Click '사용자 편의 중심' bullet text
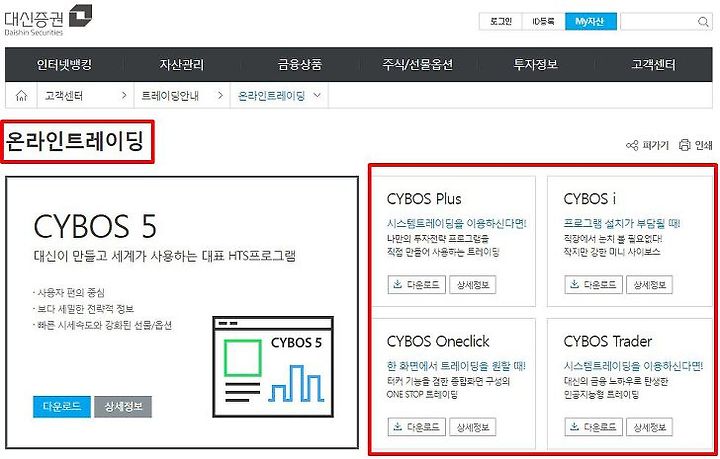The width and height of the screenshot is (720, 459). pos(69,292)
